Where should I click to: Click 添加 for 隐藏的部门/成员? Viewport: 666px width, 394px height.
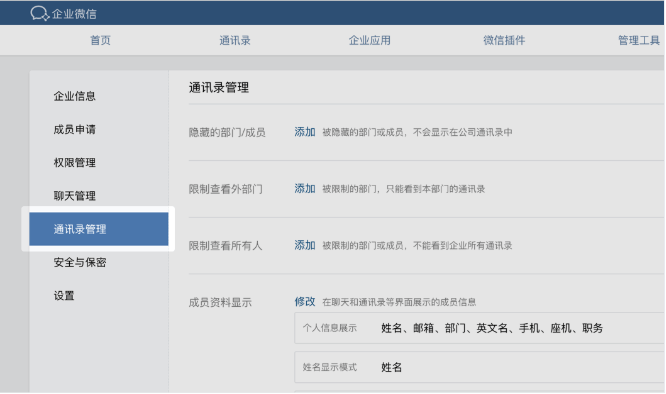pos(305,132)
